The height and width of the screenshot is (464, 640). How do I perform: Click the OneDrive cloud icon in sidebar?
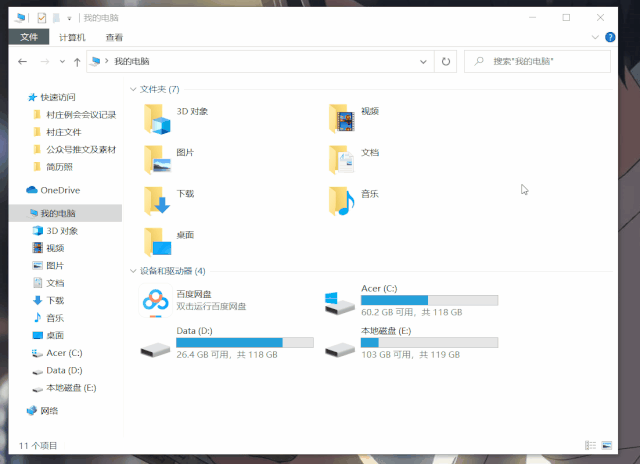pyautogui.click(x=32, y=190)
